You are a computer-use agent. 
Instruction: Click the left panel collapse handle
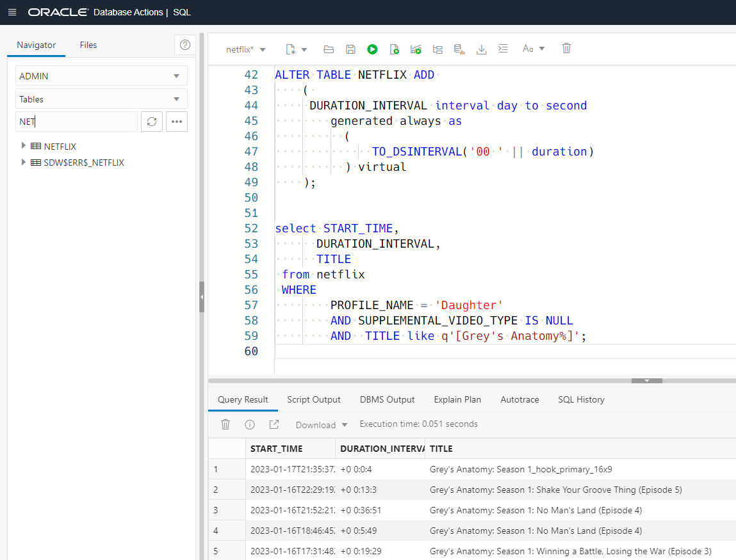coord(202,297)
